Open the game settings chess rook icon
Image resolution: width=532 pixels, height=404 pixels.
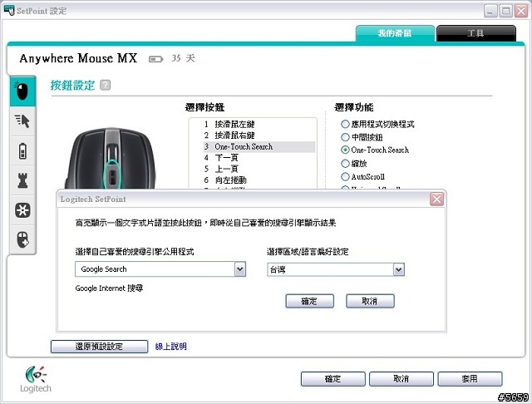coord(22,180)
